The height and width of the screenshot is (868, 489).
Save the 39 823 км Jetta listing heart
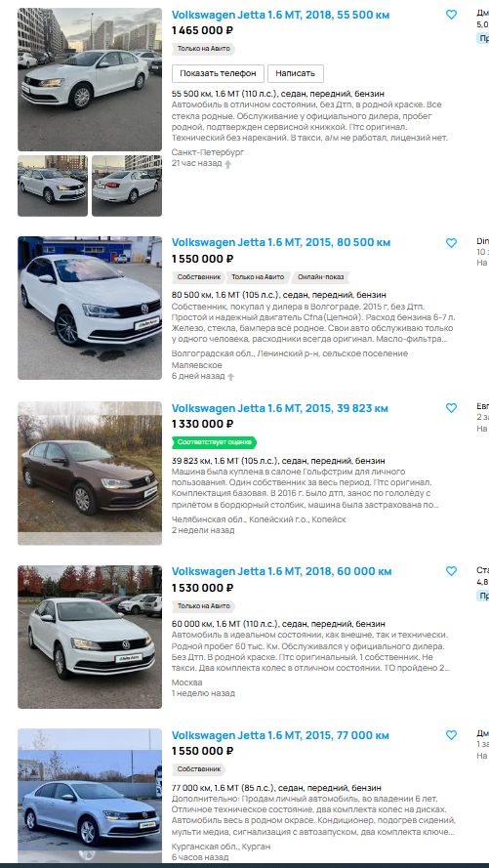click(451, 408)
